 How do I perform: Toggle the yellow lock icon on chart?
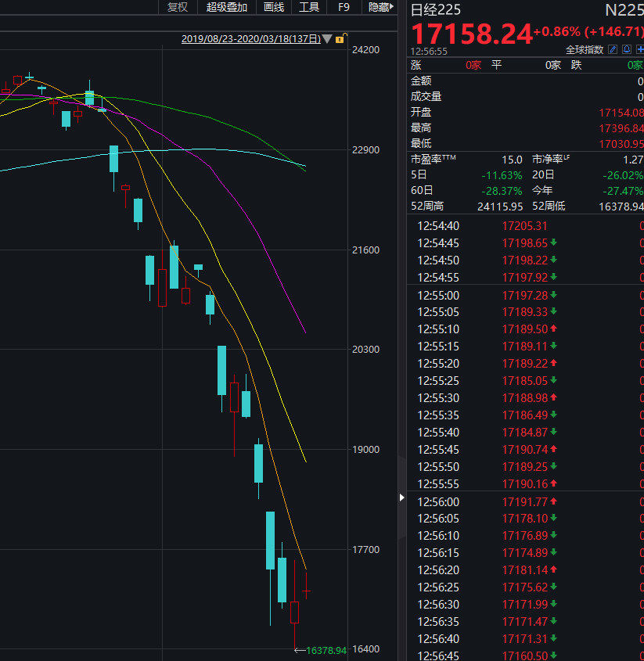tap(340, 38)
